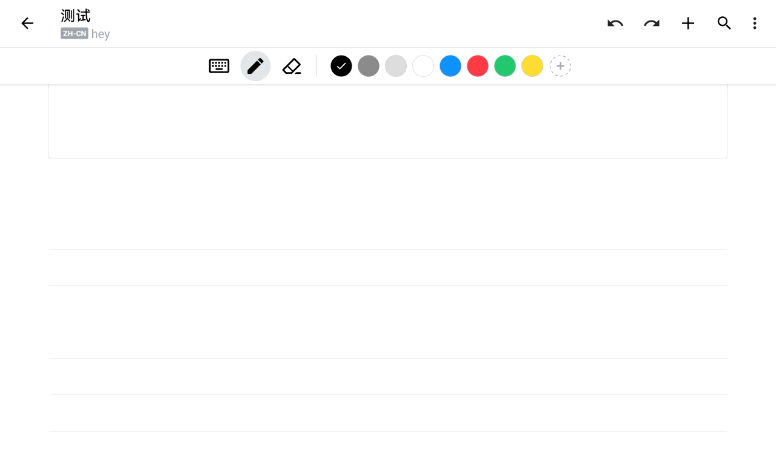This screenshot has height=460, width=776.
Task: Add a new item with plus icon
Action: (x=688, y=23)
